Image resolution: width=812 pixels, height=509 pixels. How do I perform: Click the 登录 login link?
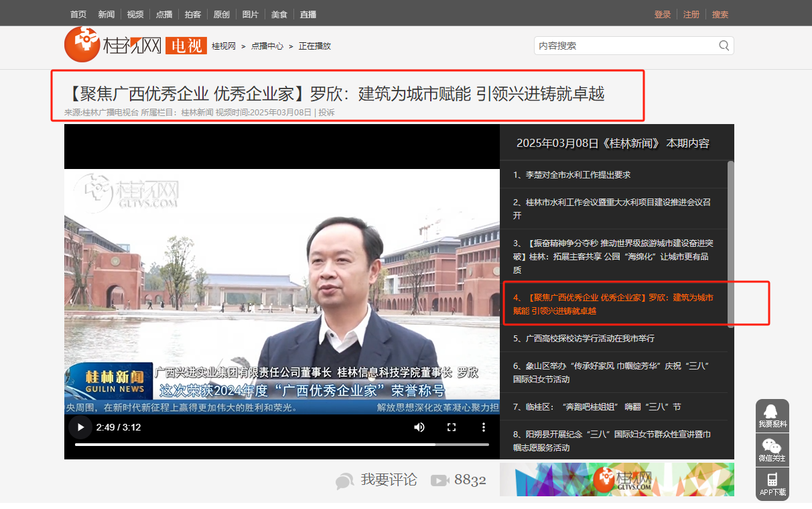pos(662,14)
